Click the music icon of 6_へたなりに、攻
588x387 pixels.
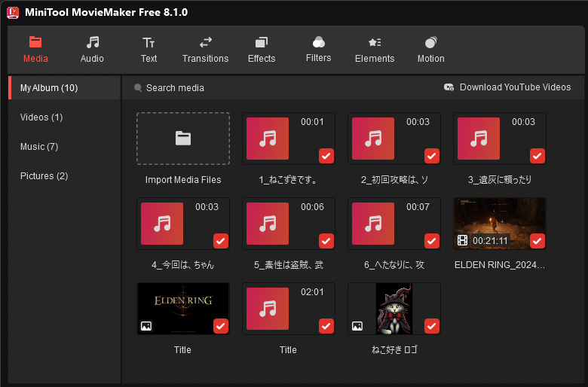point(373,224)
